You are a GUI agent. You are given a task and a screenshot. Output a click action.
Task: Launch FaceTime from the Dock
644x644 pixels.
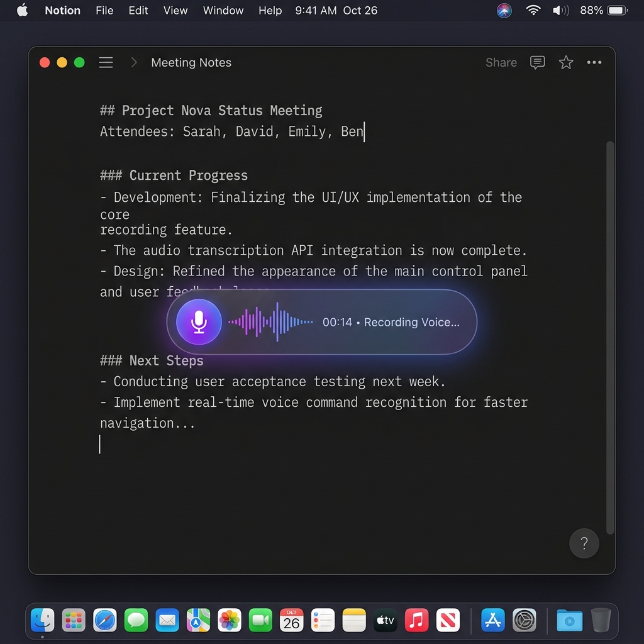pos(260,620)
